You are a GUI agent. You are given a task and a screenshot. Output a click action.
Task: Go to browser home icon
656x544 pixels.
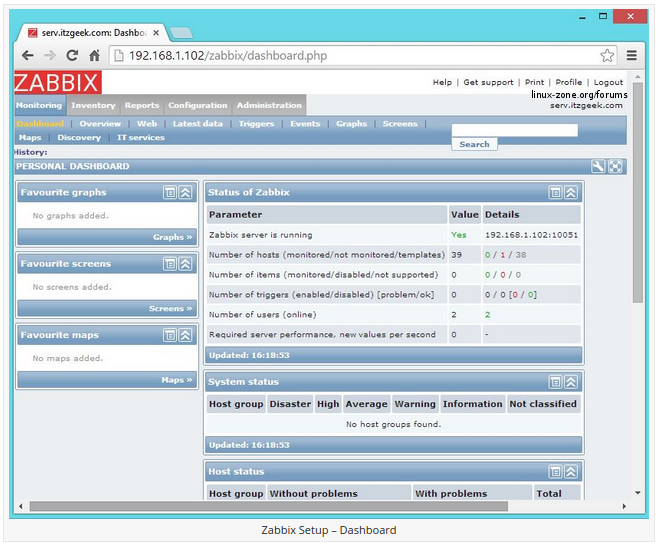coord(94,56)
